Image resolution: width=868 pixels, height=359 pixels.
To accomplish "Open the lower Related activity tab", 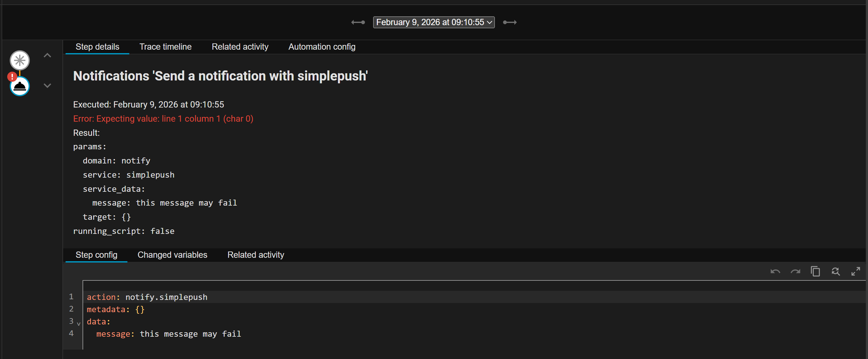I will 255,255.
